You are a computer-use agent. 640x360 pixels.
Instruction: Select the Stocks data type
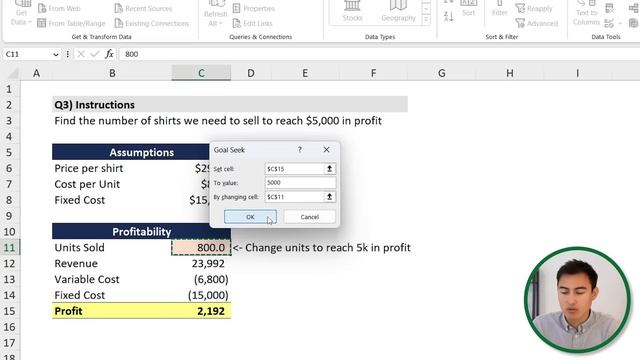352,12
